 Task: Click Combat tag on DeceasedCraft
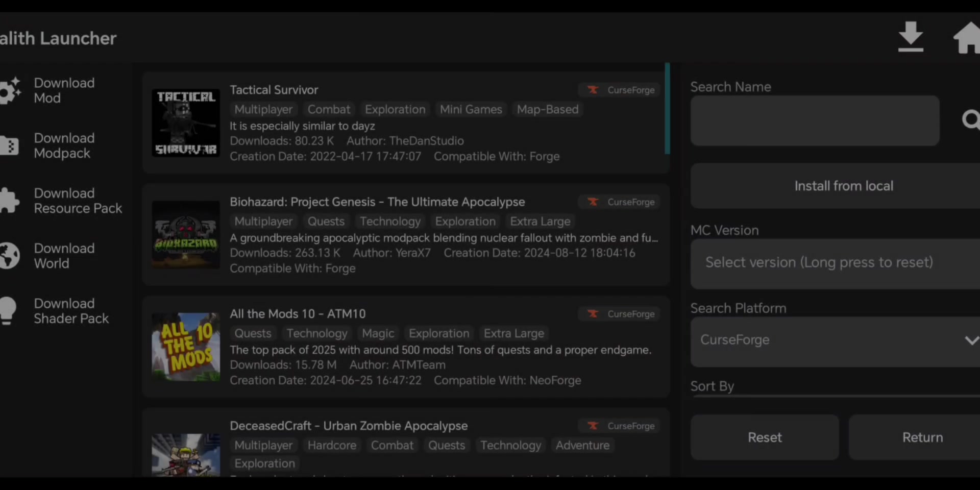[392, 445]
